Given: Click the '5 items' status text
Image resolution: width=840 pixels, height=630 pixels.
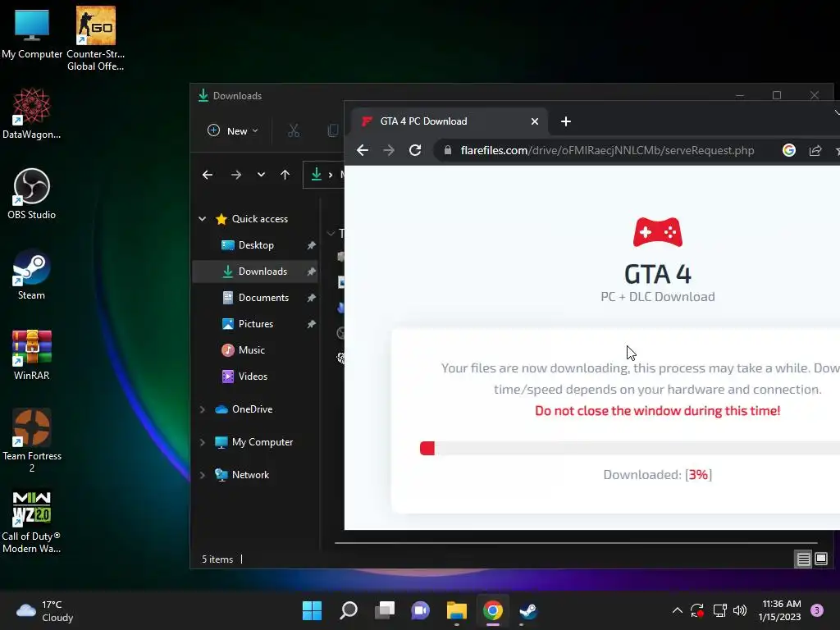Looking at the screenshot, I should coord(217,559).
